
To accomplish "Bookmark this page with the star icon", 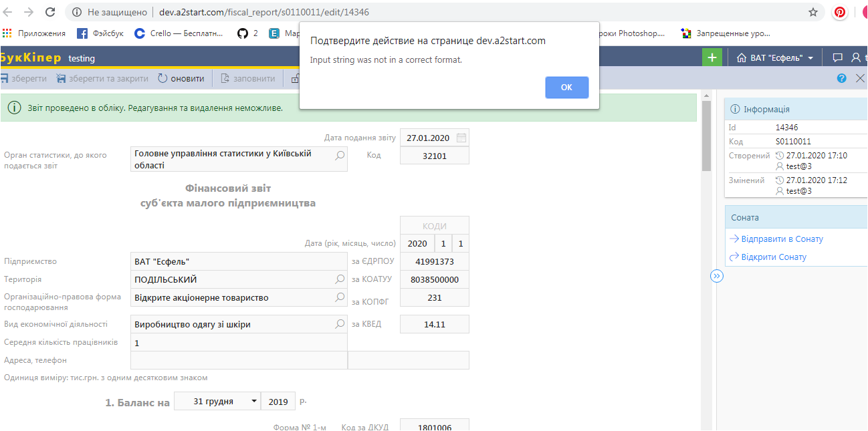I will 812,12.
